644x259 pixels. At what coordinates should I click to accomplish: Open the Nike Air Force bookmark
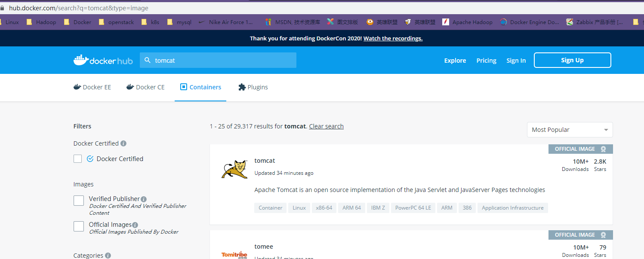coord(226,22)
